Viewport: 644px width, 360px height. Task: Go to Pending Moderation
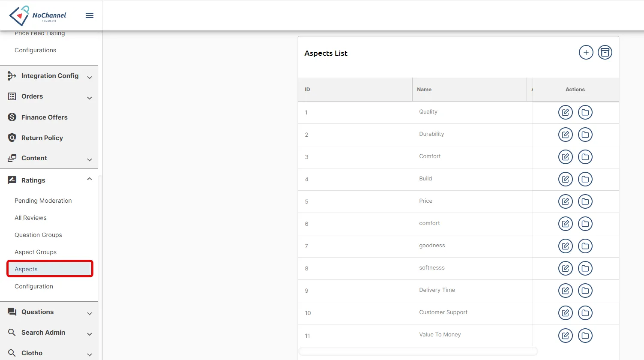(x=43, y=201)
